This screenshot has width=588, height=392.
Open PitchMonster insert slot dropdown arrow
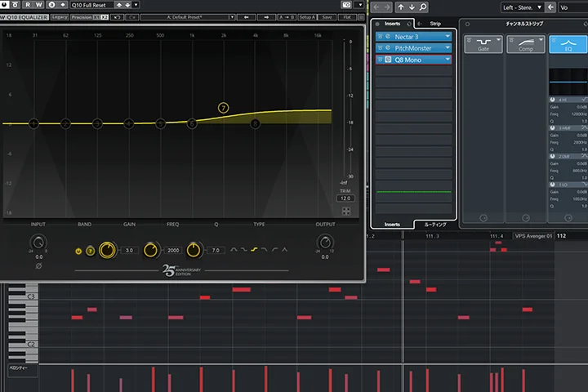pyautogui.click(x=448, y=48)
